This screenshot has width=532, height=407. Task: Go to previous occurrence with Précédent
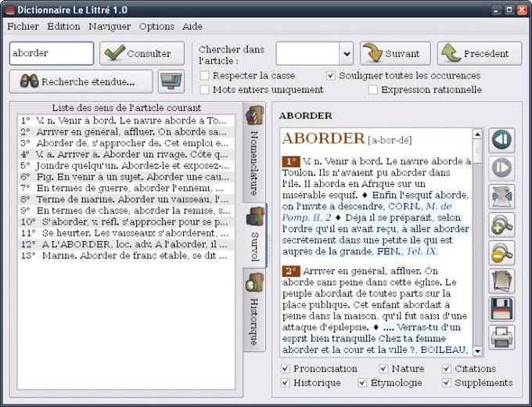point(480,53)
